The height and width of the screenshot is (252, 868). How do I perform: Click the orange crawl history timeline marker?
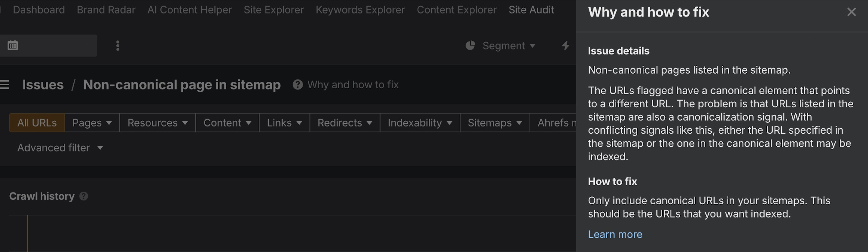pyautogui.click(x=27, y=233)
